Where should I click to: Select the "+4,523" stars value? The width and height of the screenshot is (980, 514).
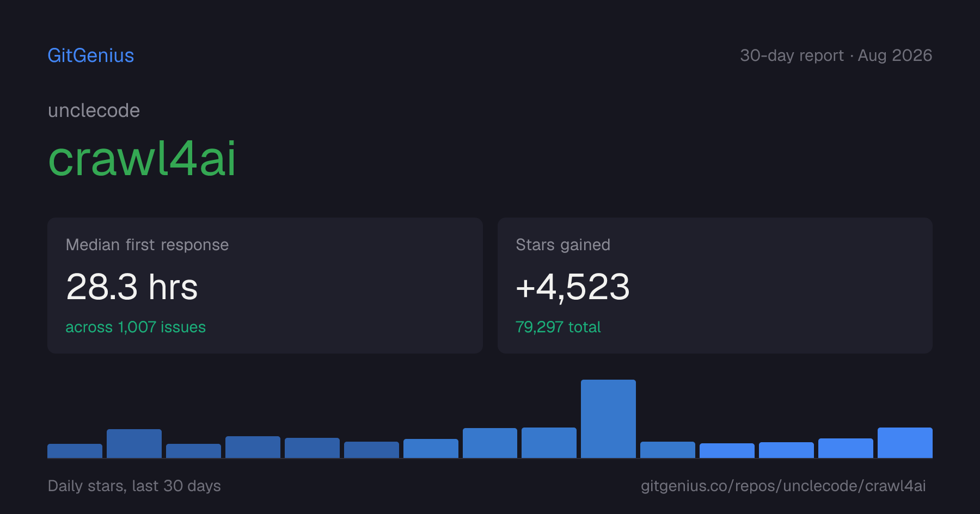pos(573,287)
